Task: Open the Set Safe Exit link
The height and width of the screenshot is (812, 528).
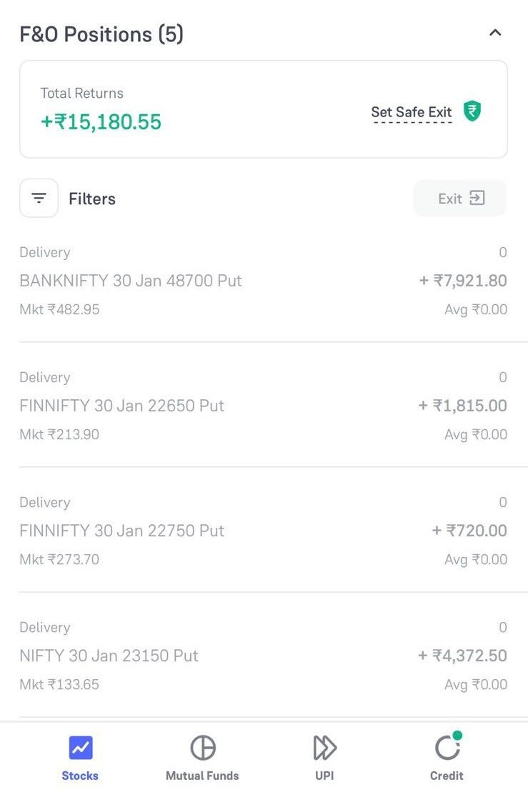Action: click(x=412, y=112)
